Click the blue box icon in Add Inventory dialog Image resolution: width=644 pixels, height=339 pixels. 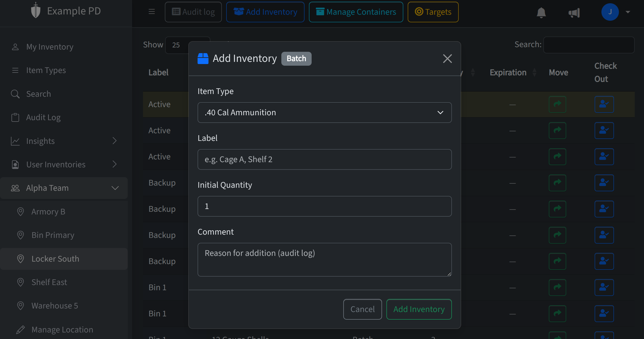(x=203, y=58)
